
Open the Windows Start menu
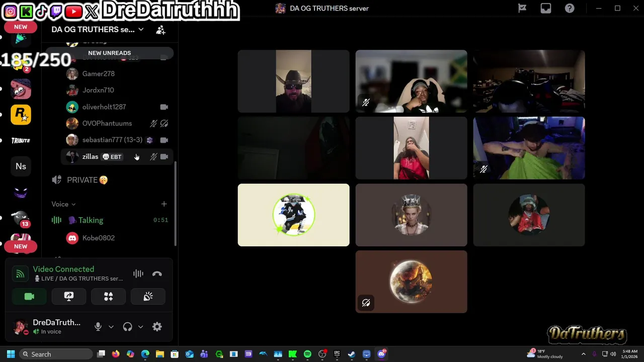[11, 354]
